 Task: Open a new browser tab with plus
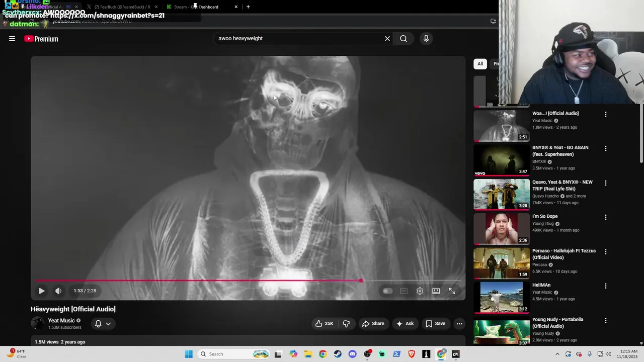(x=248, y=7)
